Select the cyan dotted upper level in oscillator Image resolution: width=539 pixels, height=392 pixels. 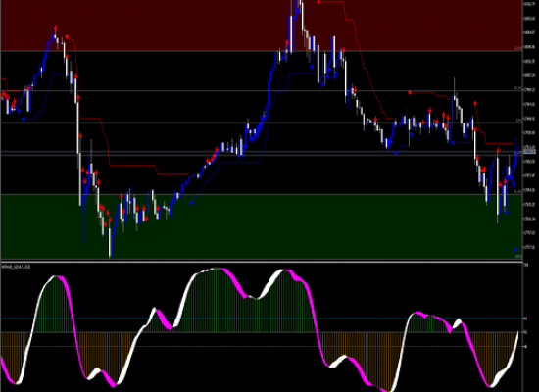point(262,318)
